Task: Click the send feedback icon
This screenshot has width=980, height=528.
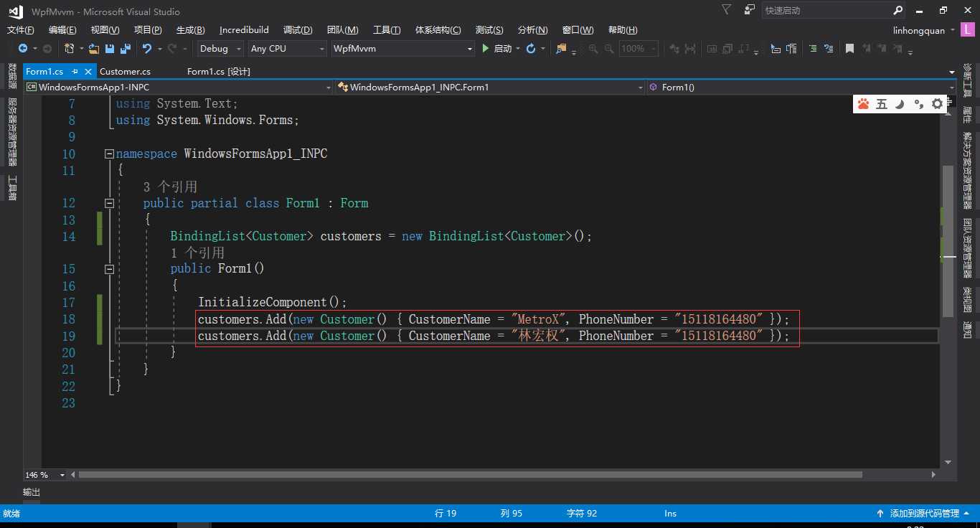Action: click(x=750, y=10)
